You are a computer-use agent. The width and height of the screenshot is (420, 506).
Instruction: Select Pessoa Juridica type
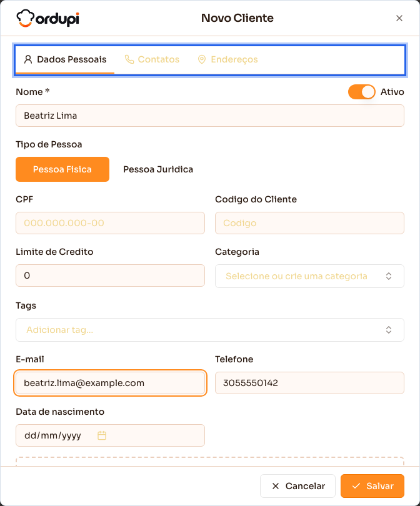pos(158,169)
